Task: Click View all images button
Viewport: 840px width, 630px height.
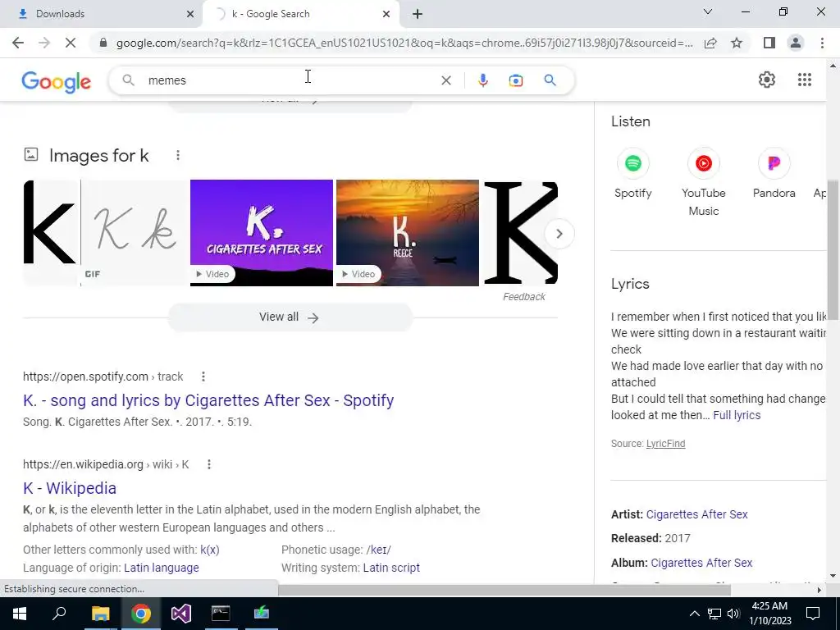Action: click(290, 317)
